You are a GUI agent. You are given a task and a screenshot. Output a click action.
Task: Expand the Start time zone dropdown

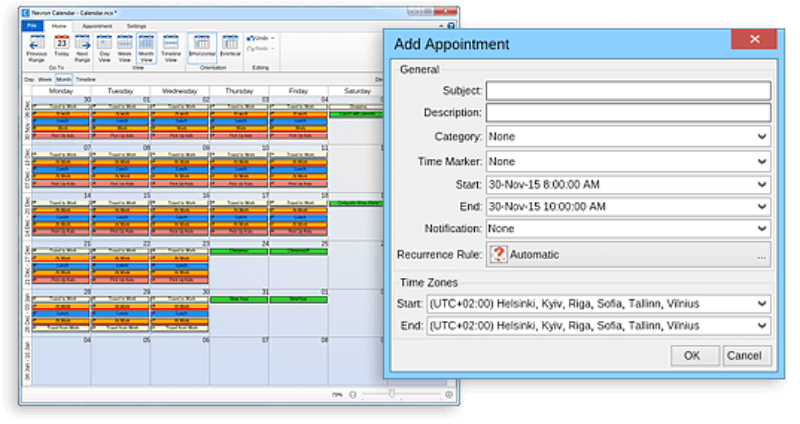598,303
